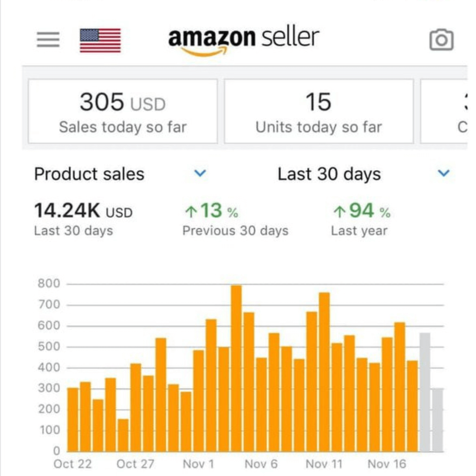Select the tallest orange bar near Nov 6
The width and height of the screenshot is (476, 476).
(x=236, y=368)
